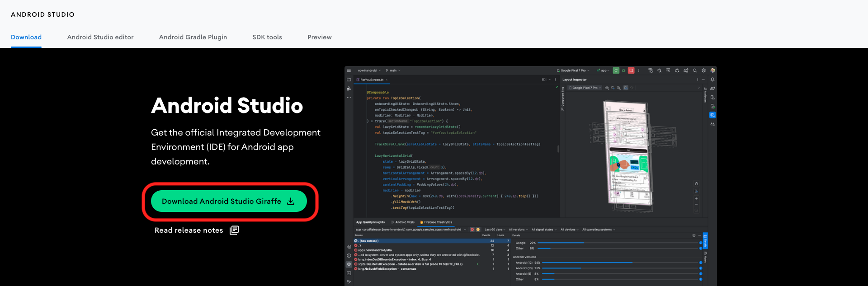Open the IDE settings gear icon
This screenshot has width=868, height=286.
point(703,70)
